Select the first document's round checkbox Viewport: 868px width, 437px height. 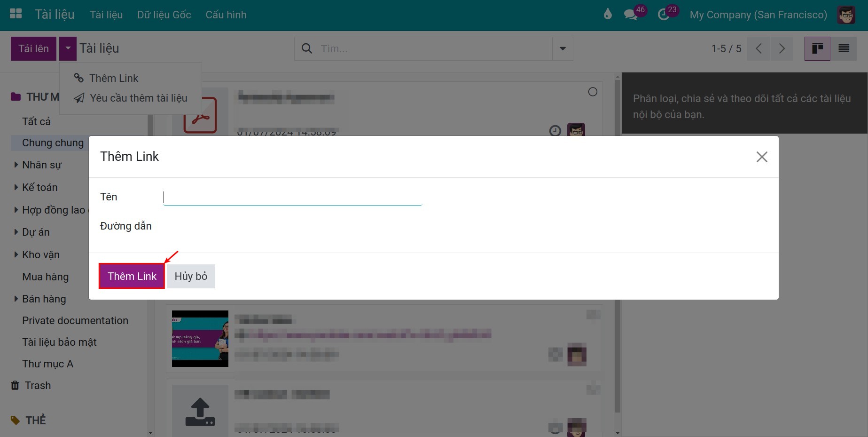(593, 92)
